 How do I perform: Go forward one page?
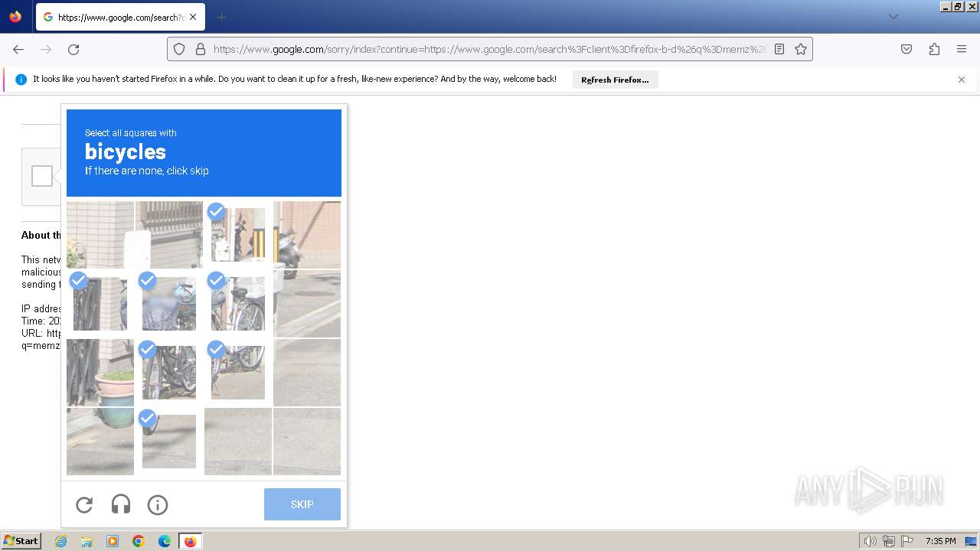point(46,49)
